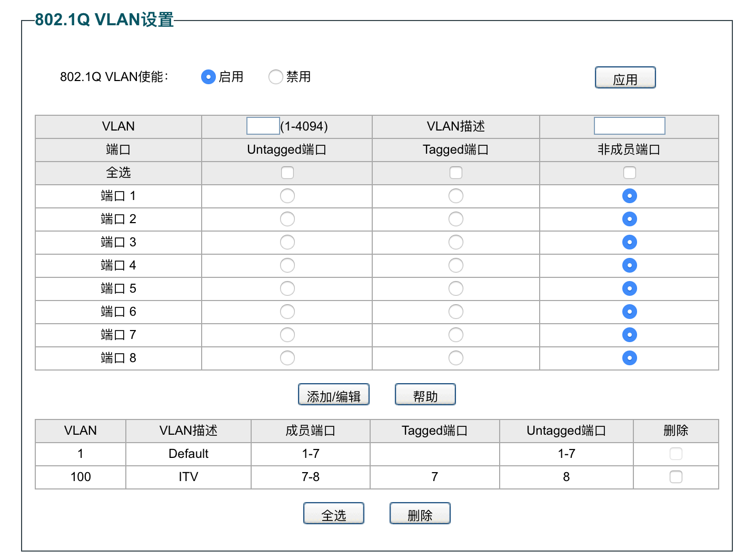Select 禁用 to disable 802.1Q VLAN

pyautogui.click(x=275, y=77)
